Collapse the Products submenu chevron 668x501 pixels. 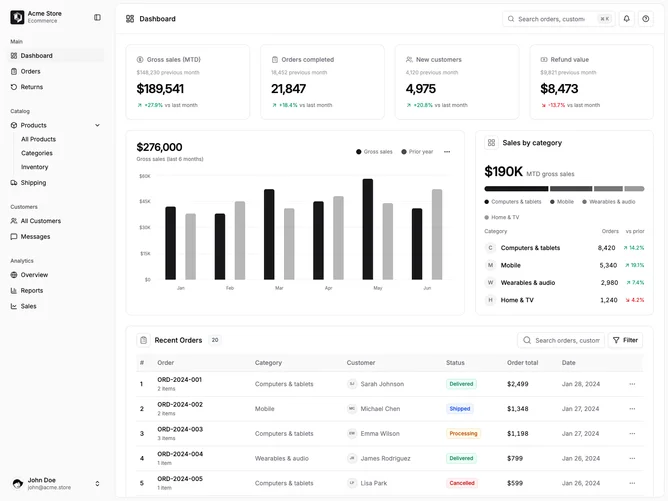point(97,125)
